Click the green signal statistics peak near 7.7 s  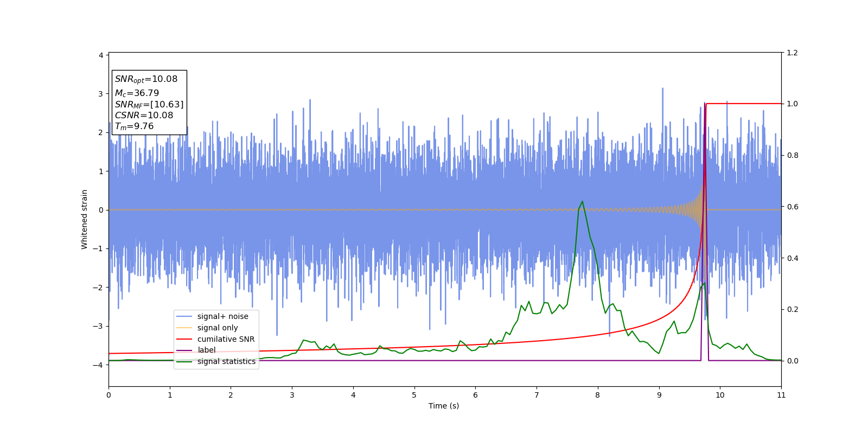click(x=582, y=201)
